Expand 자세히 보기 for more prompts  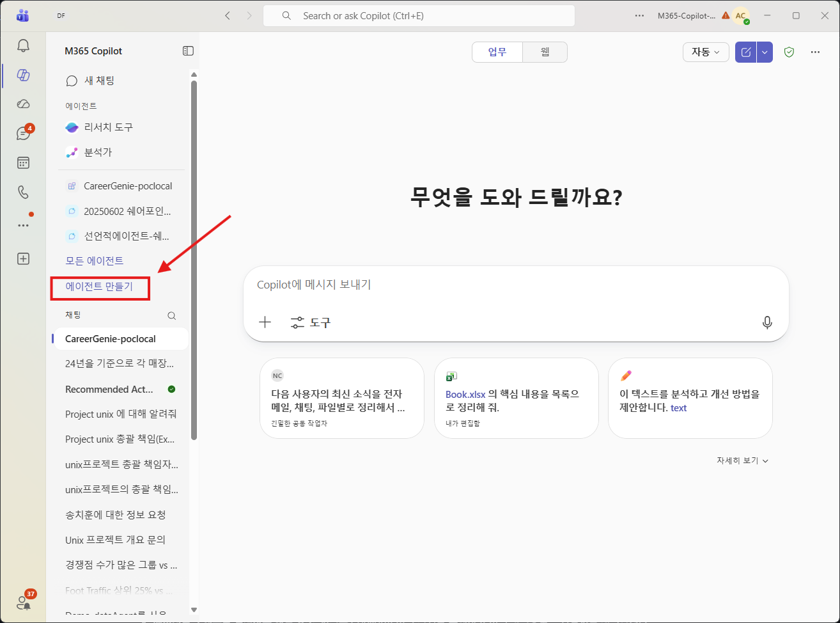(742, 461)
